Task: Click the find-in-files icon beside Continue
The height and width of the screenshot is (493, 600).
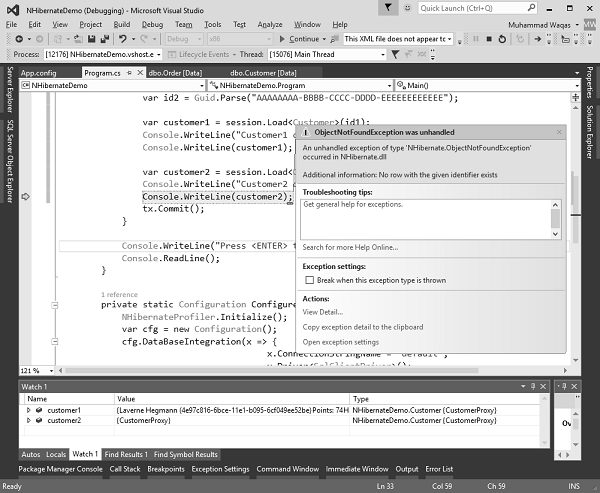Action: pyautogui.click(x=334, y=39)
